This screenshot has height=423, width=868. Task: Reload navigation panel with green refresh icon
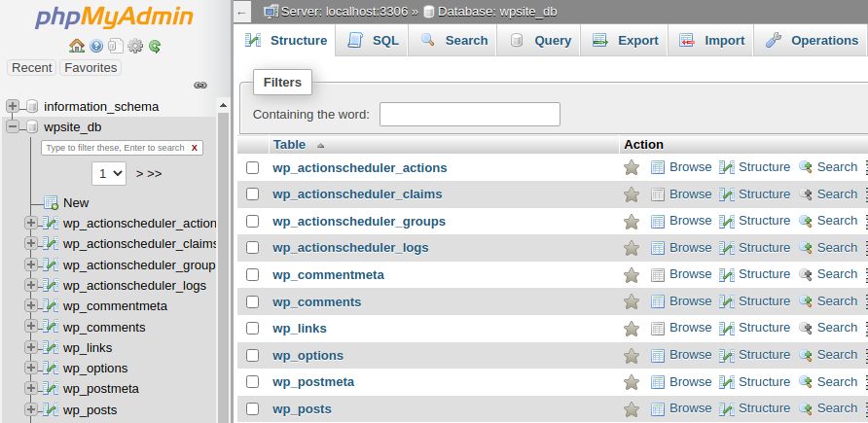pyautogui.click(x=155, y=46)
